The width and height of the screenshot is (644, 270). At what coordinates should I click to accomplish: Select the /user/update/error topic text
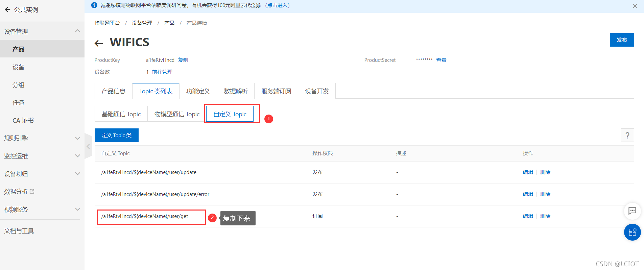[155, 194]
